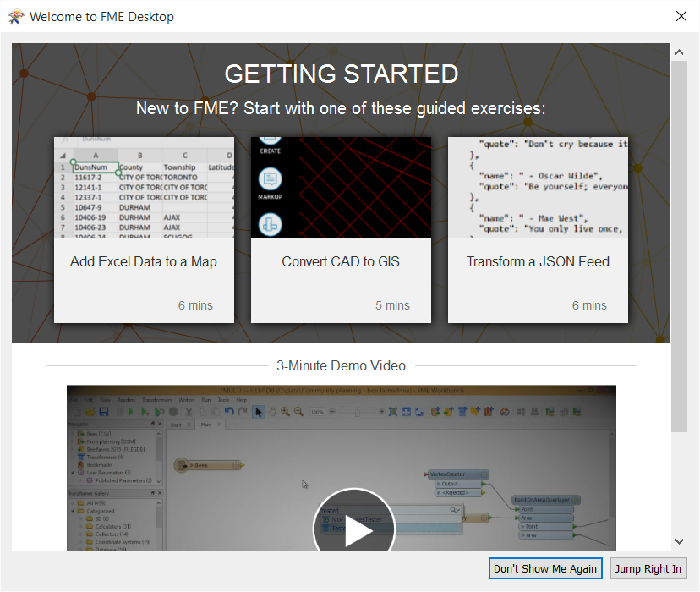Close the Welcome to FME Desktop dialog
Viewport: 700px width, 592px height.
(681, 17)
